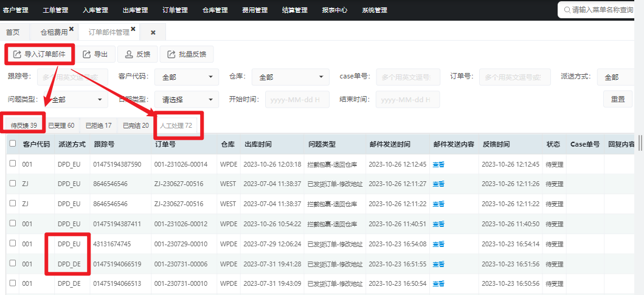Open the 订单管理 menu
This screenshot has width=644, height=295.
[175, 10]
